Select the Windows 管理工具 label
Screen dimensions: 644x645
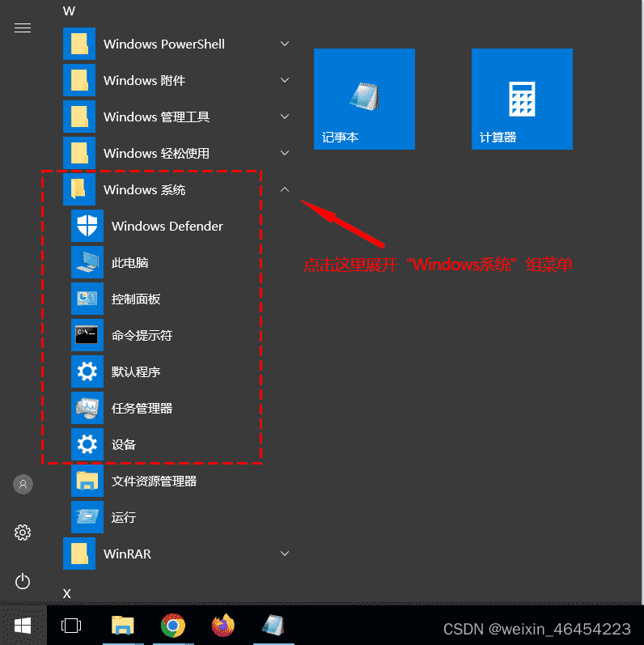click(x=156, y=117)
